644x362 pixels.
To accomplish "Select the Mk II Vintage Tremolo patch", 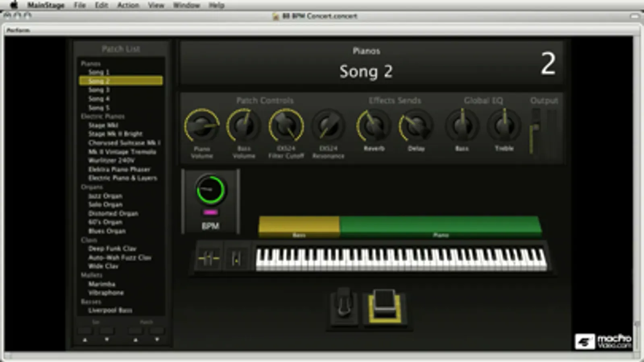I will [122, 152].
